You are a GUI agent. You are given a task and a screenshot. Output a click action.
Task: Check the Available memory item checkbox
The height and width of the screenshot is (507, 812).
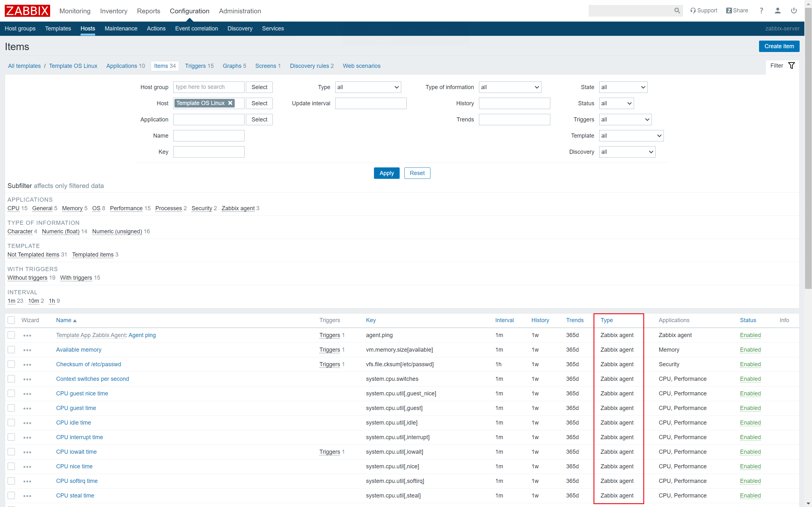pos(11,350)
